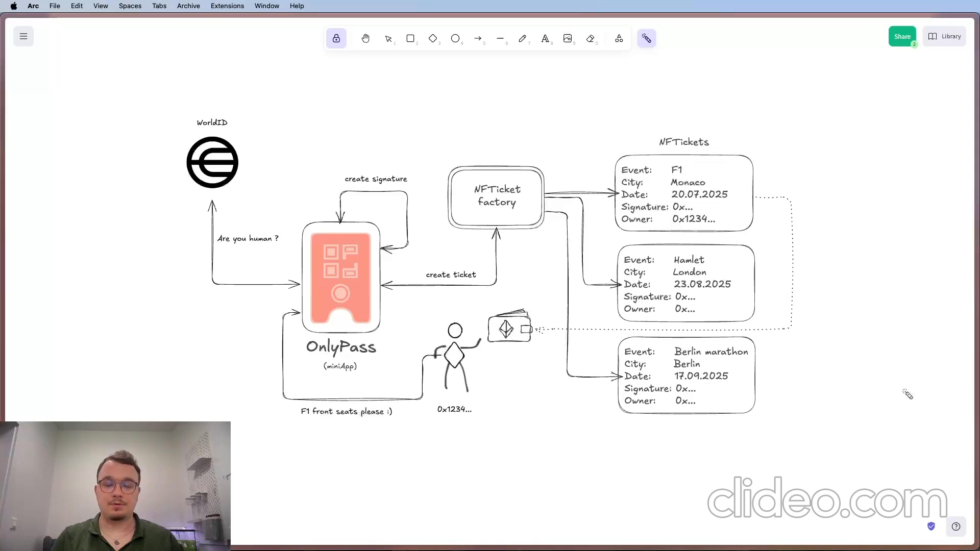
Task: Select the Line tool
Action: tap(500, 38)
